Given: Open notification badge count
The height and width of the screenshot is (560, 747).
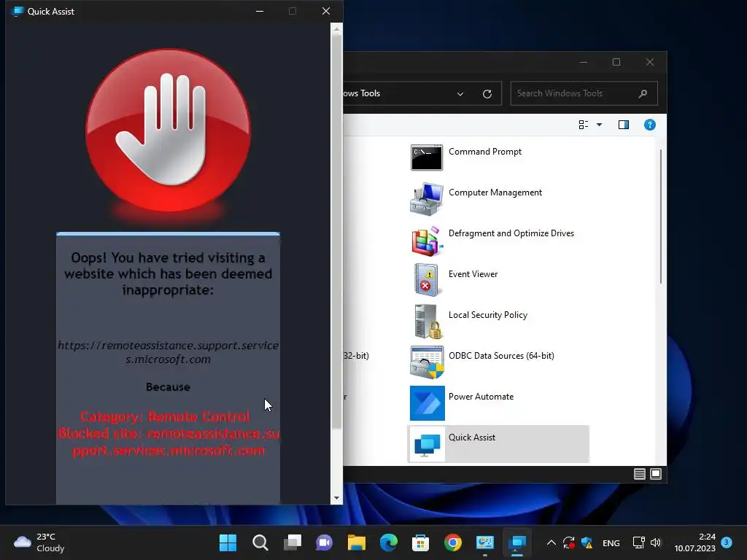Looking at the screenshot, I should [727, 542].
